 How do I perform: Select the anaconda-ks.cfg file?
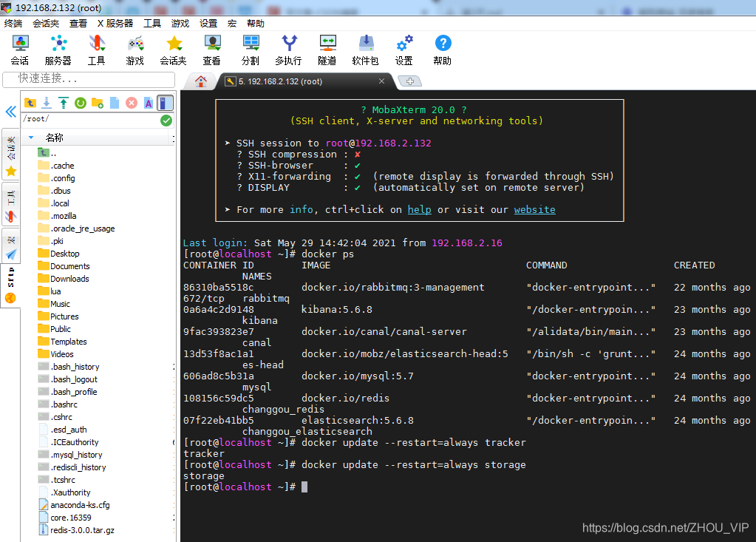pyautogui.click(x=74, y=505)
